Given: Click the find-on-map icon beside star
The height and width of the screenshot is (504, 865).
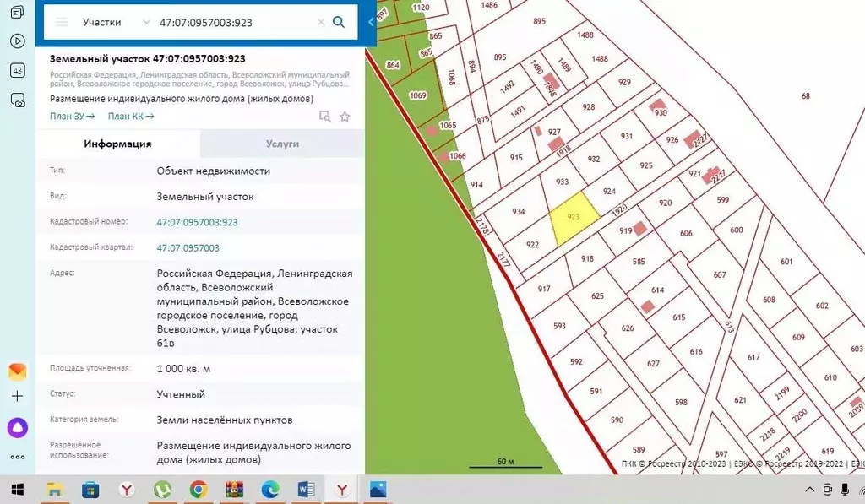Looking at the screenshot, I should [x=324, y=117].
